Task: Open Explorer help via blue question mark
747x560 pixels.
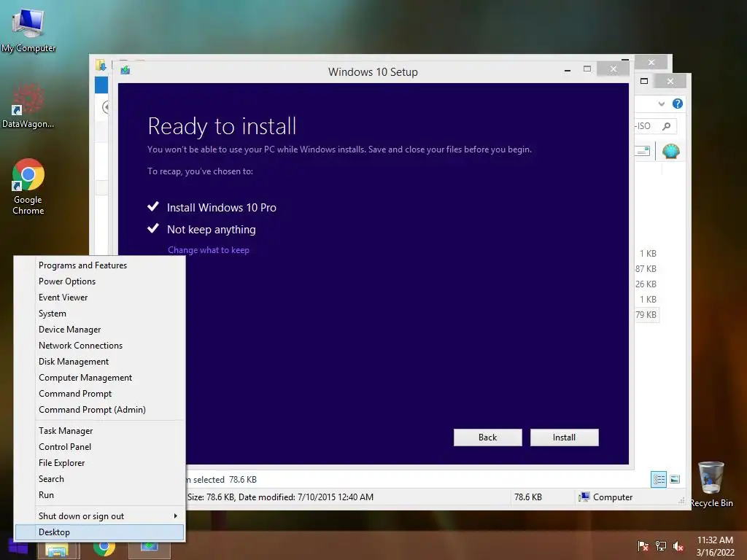Action: pos(678,104)
